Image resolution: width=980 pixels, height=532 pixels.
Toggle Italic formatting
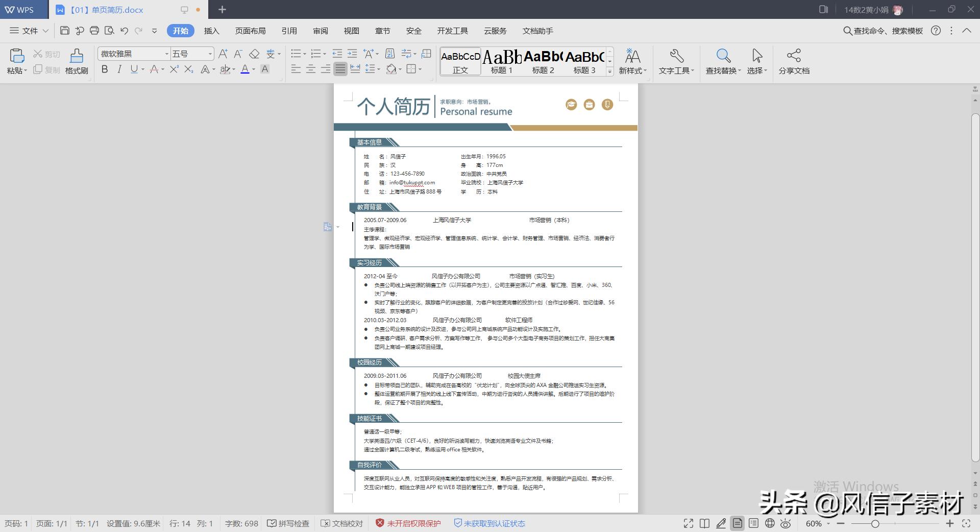(x=119, y=69)
